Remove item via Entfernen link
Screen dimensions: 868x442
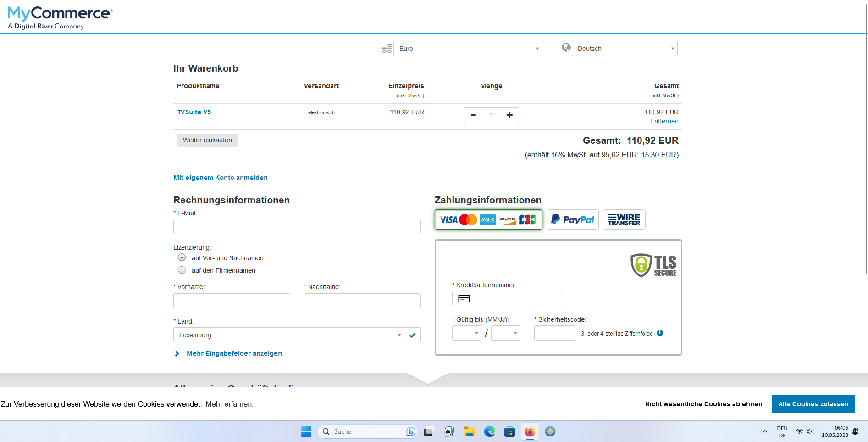click(664, 121)
